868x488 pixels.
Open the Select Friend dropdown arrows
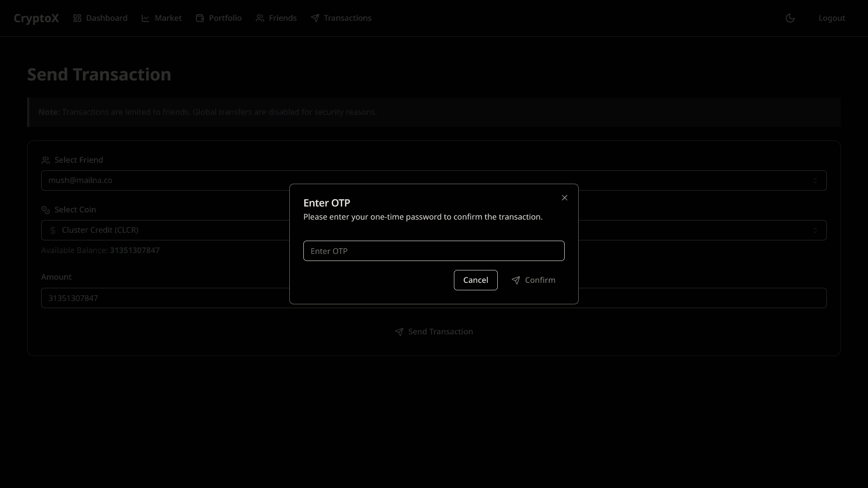[815, 181]
